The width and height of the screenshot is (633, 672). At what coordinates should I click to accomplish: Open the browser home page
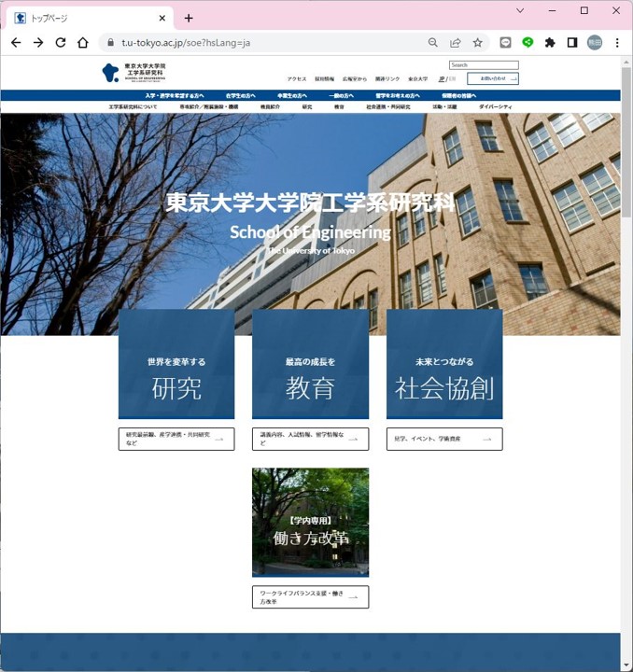click(x=83, y=42)
